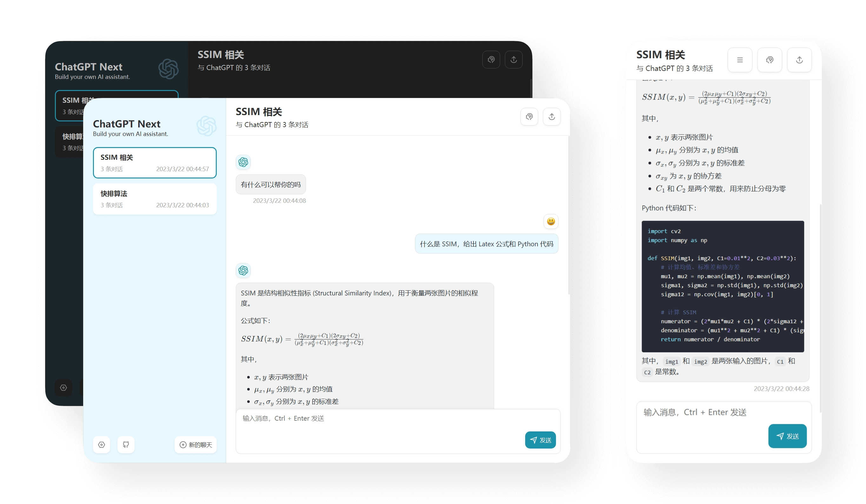866x504 pixels.
Task: Click brain icon in mobile chat header
Action: click(x=770, y=60)
